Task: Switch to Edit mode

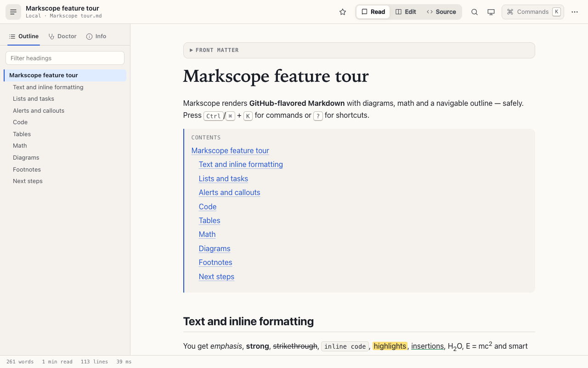Action: point(406,12)
